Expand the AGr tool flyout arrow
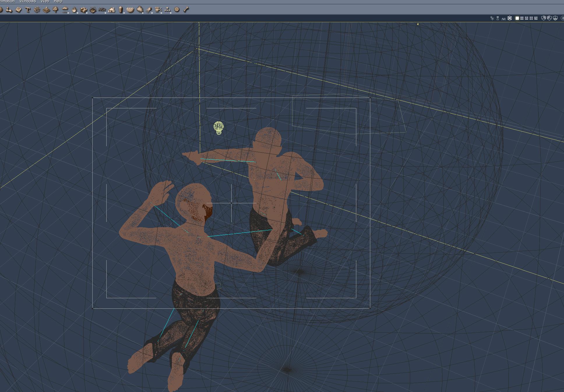The image size is (564, 392). 106,13
